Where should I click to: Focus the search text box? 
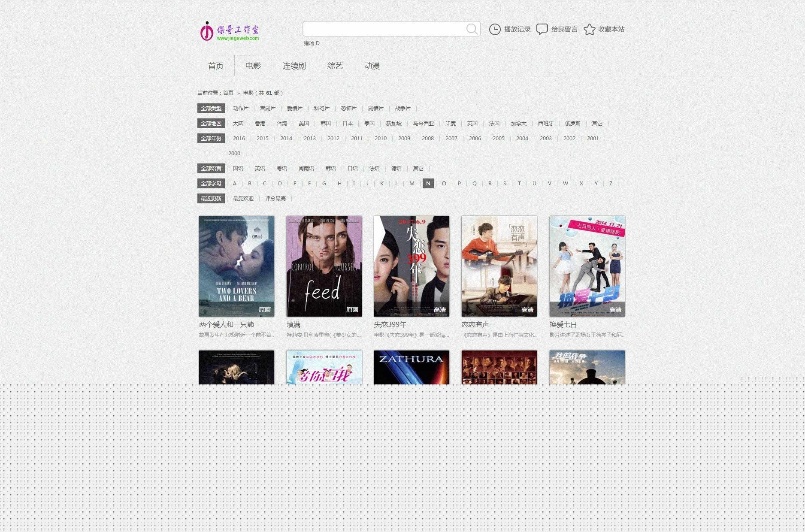click(384, 29)
